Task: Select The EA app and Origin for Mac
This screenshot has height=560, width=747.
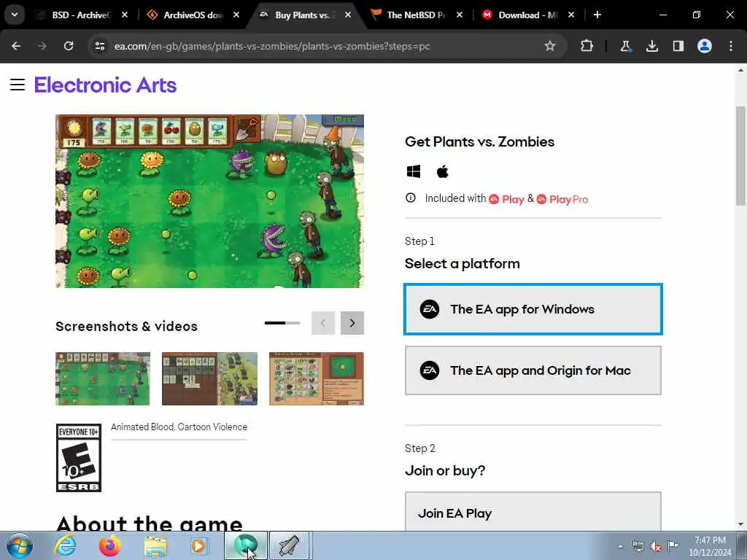Action: click(533, 370)
